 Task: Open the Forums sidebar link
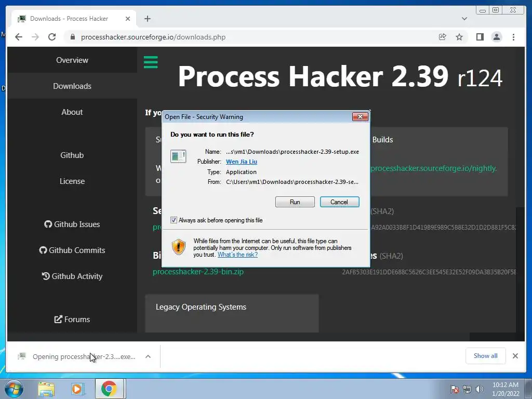[x=72, y=320]
